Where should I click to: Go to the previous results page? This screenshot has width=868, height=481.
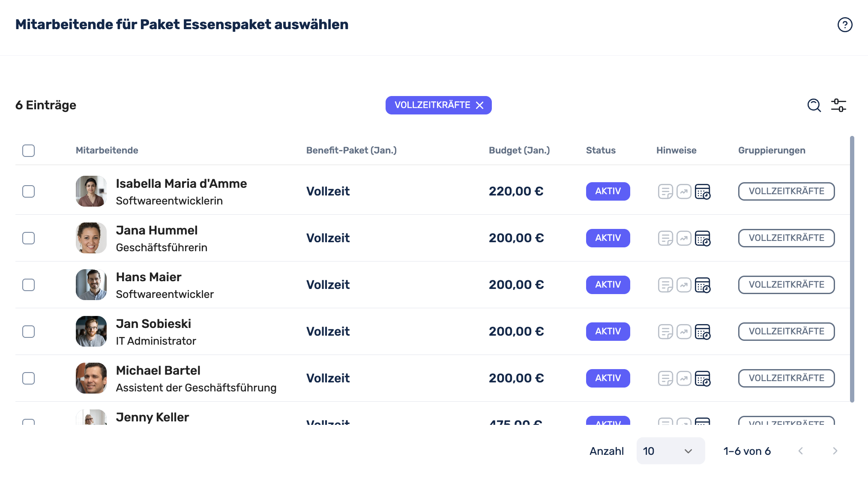pos(801,451)
